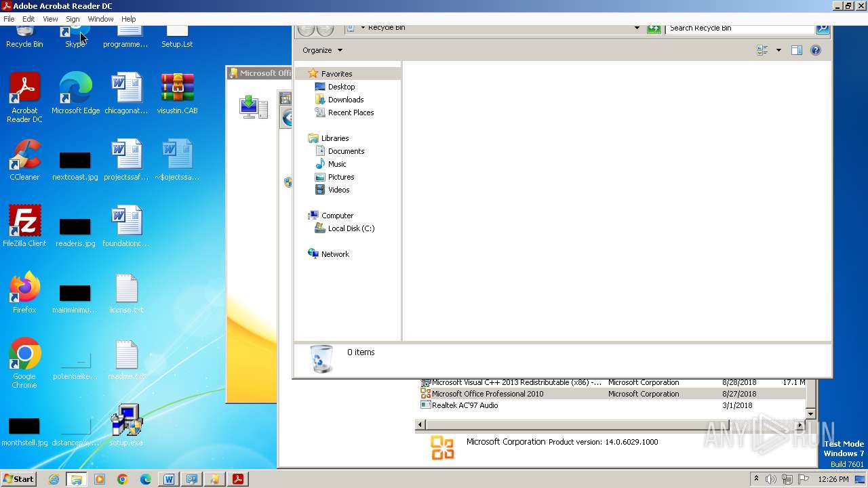Open Local Disk (C:)
The image size is (868, 488).
pos(351,228)
